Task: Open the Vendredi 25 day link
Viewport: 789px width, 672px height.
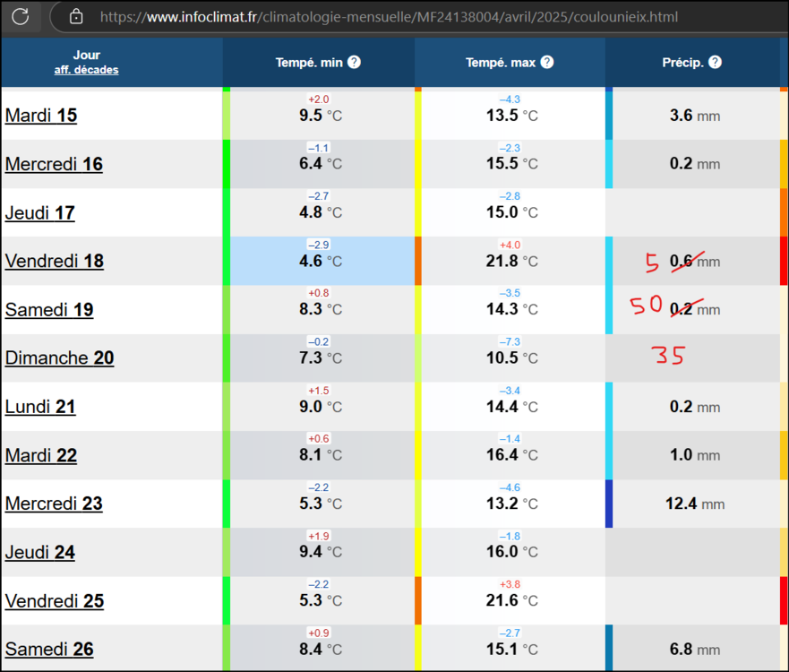Action: (55, 601)
